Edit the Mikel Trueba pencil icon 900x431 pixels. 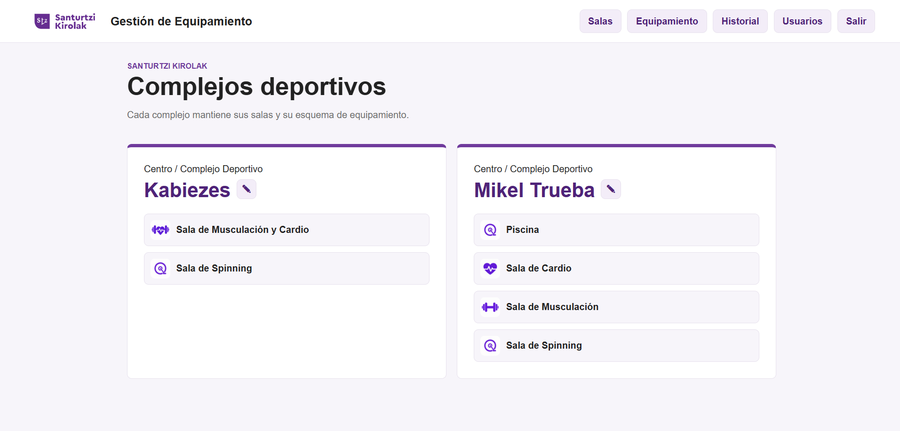(x=611, y=189)
